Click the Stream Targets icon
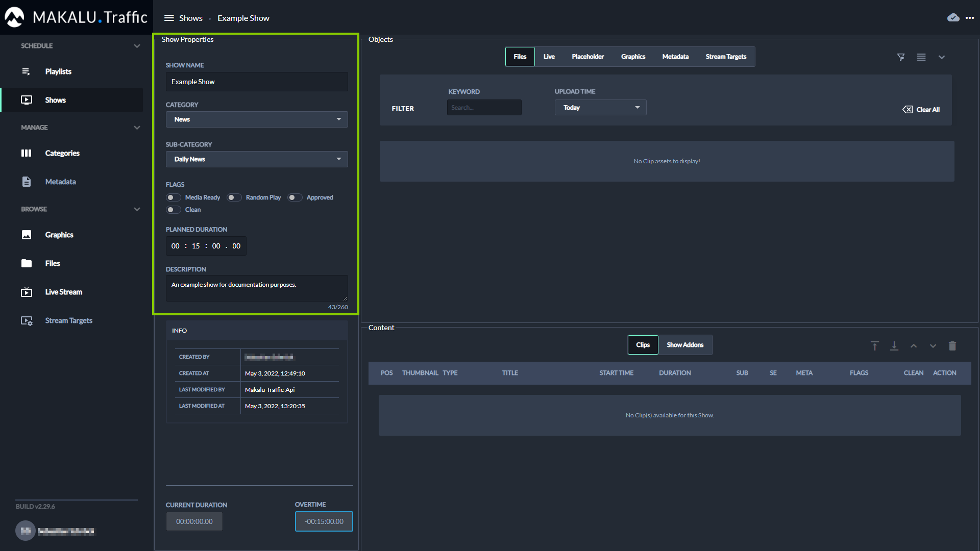This screenshot has height=551, width=980. [x=27, y=320]
